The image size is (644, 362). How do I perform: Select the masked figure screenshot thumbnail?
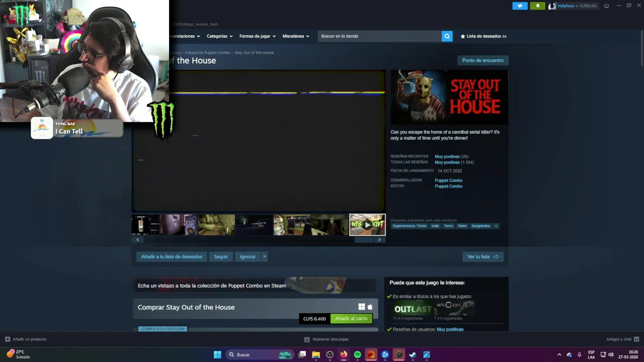[x=330, y=225]
